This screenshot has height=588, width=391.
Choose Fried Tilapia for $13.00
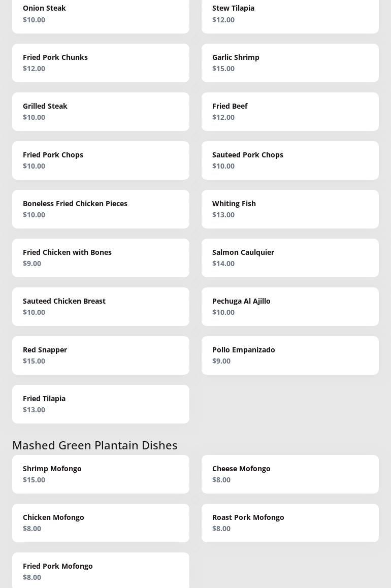tap(101, 404)
